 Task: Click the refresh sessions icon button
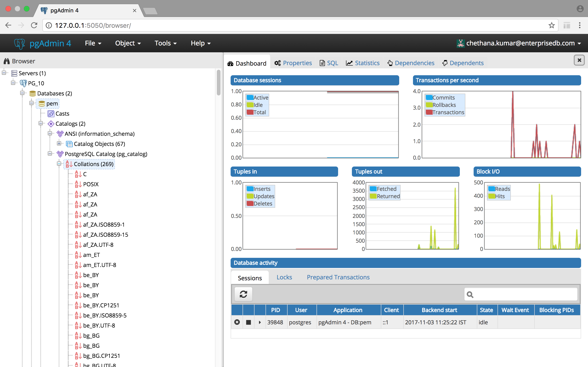point(243,294)
